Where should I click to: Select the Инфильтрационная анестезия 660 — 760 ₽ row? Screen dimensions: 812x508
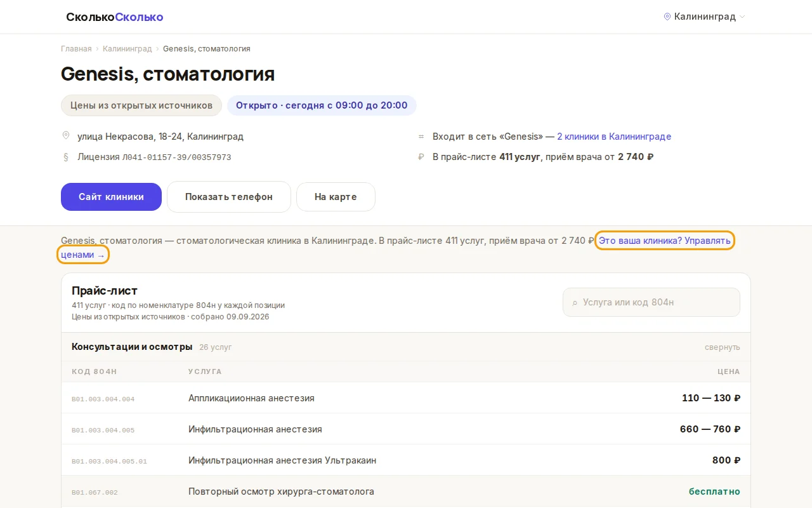click(406, 429)
